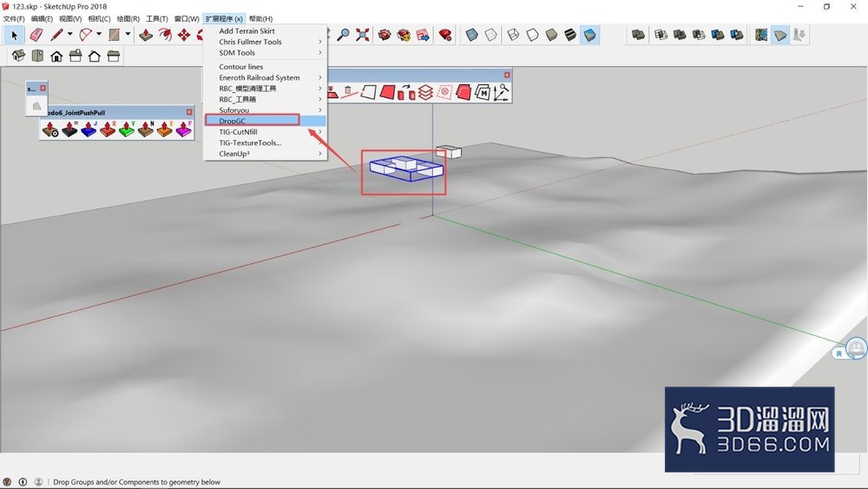Image resolution: width=868 pixels, height=489 pixels.
Task: Click the Union solid tool
Action: click(680, 35)
